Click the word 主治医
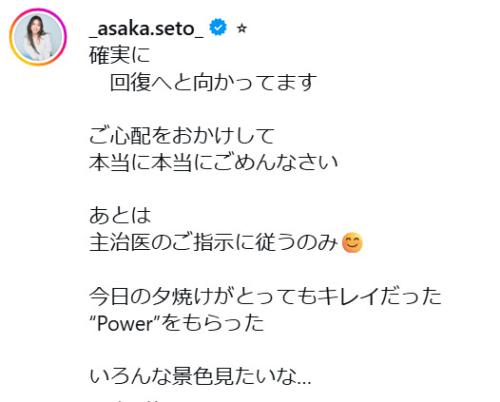 click(120, 243)
